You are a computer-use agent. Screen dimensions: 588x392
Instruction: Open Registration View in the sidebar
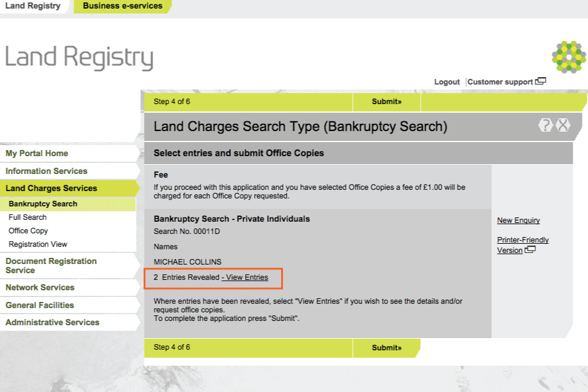click(38, 244)
